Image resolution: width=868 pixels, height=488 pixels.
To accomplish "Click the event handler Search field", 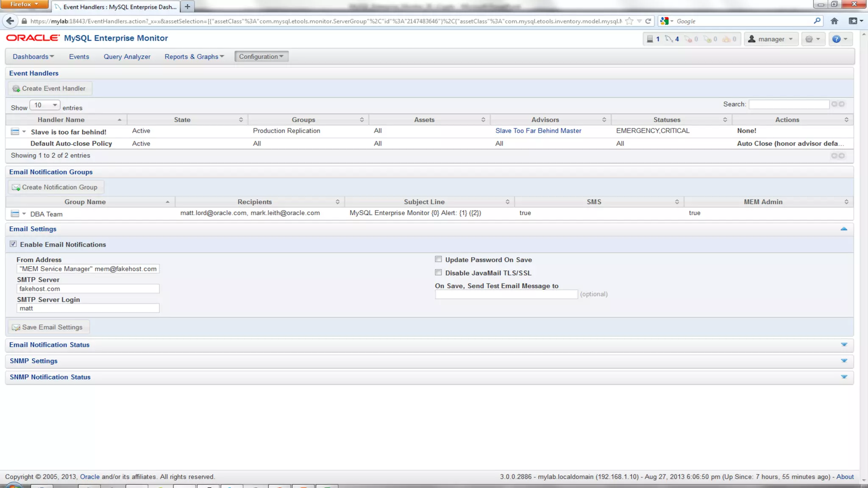I will pyautogui.click(x=788, y=104).
